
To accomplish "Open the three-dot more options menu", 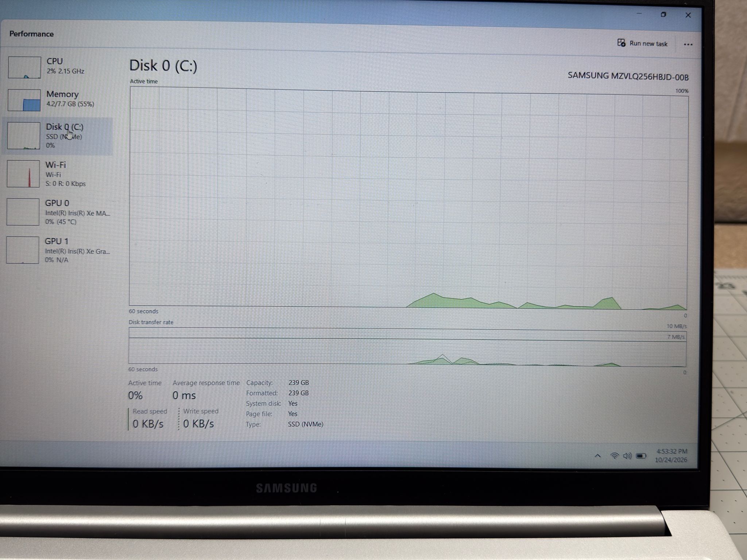I will click(x=688, y=44).
